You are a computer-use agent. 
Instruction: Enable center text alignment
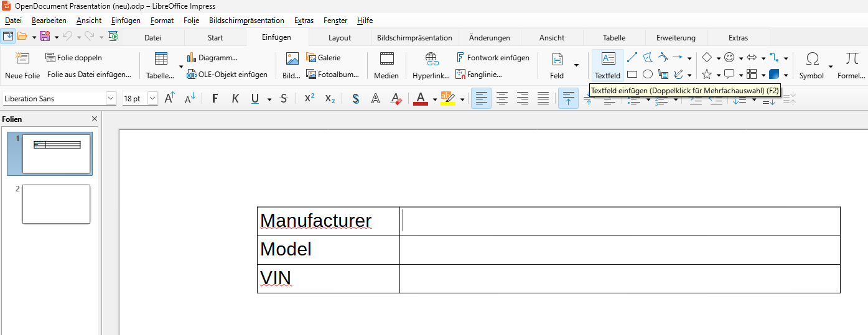click(x=502, y=98)
